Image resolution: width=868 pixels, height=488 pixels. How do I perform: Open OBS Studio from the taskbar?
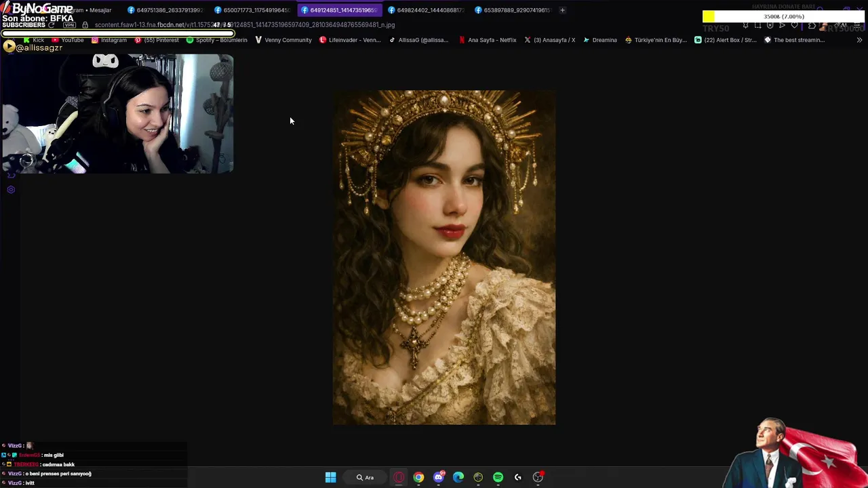538,477
